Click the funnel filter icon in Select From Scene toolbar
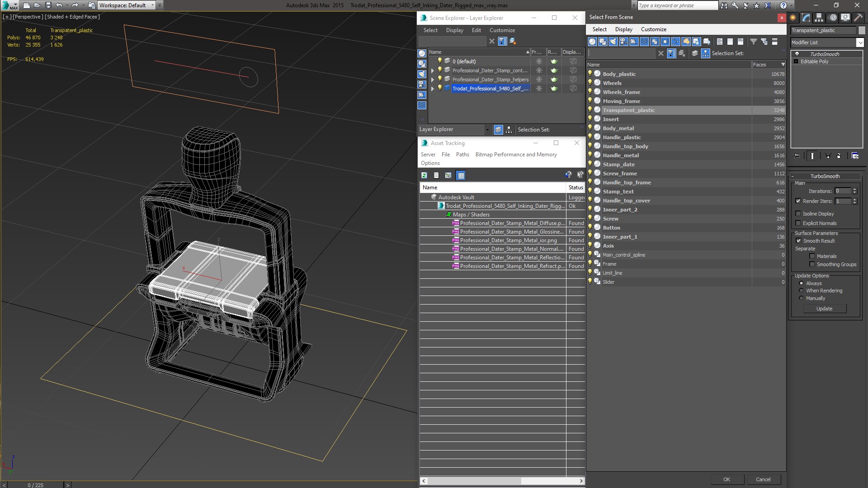The image size is (868, 488). pos(754,42)
